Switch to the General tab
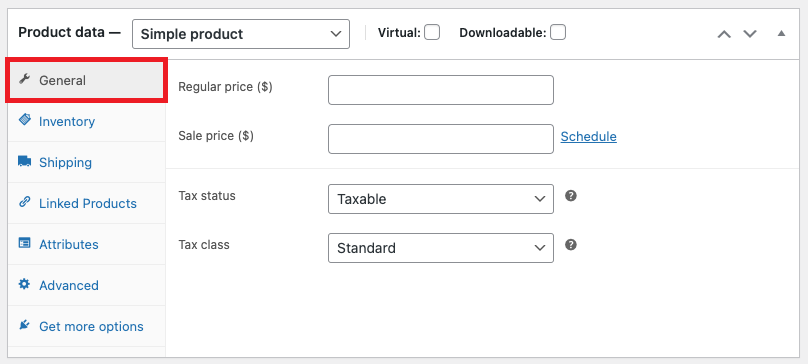Screen dimensions: 808x364 [x=87, y=81]
